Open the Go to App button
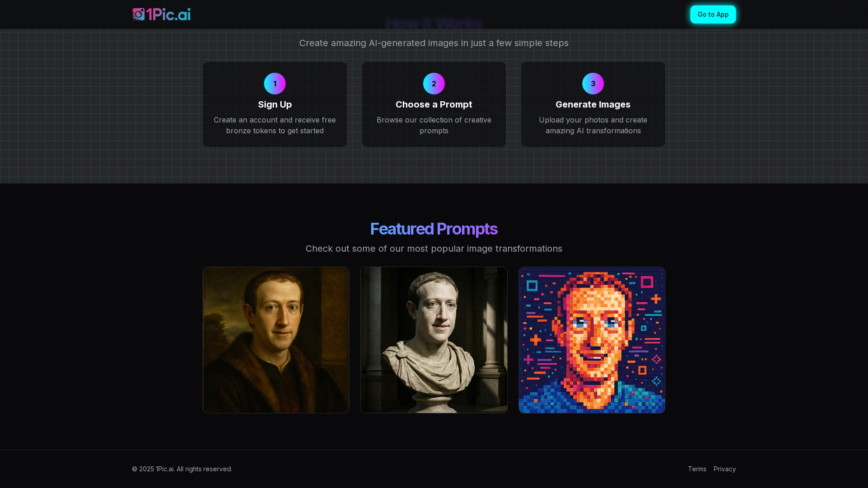This screenshot has height=488, width=868. 713,14
